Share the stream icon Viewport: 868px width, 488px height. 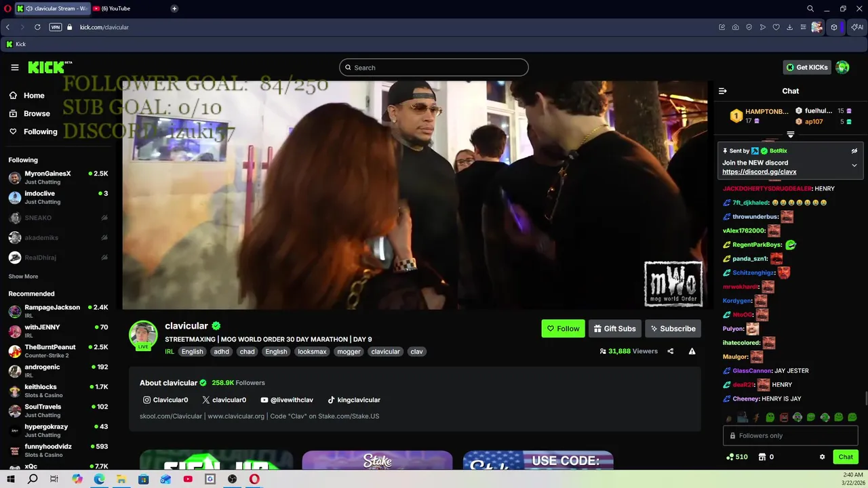coord(671,351)
